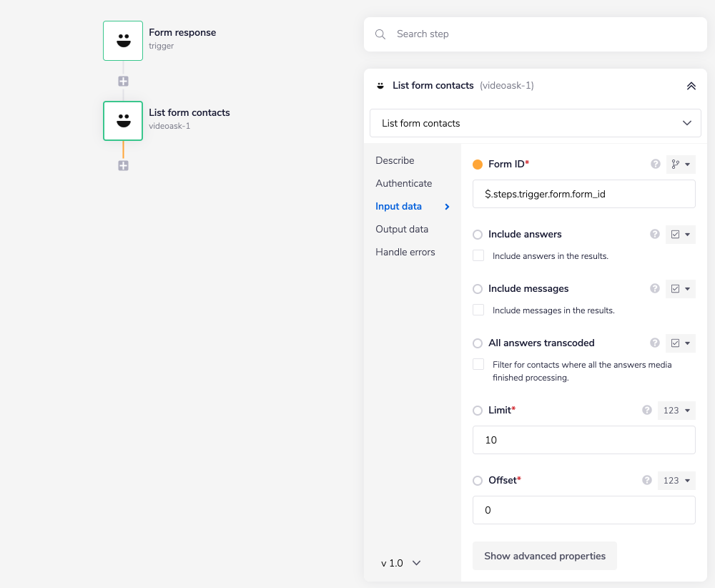Open the List form contacts operation dropdown
The image size is (715, 588).
[x=535, y=123]
